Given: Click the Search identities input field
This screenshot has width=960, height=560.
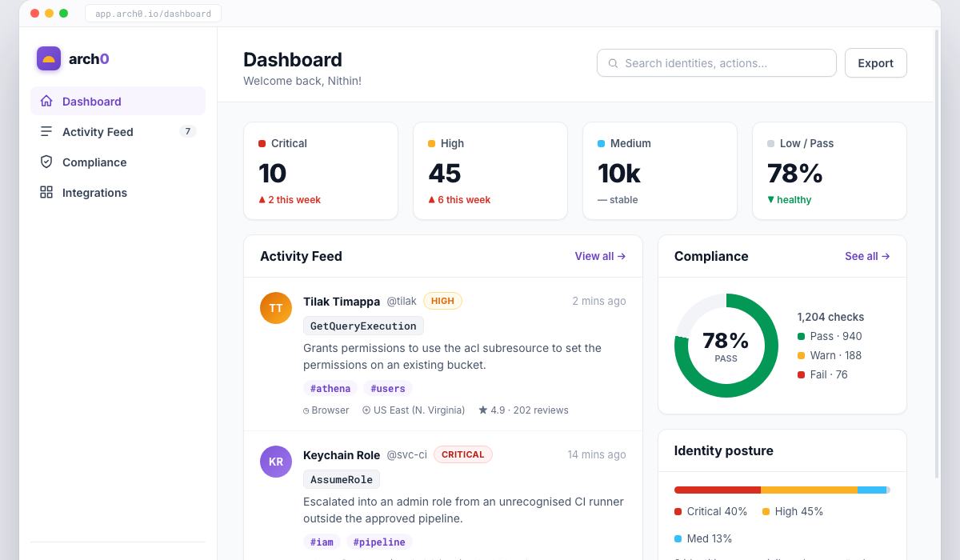Looking at the screenshot, I should [716, 63].
